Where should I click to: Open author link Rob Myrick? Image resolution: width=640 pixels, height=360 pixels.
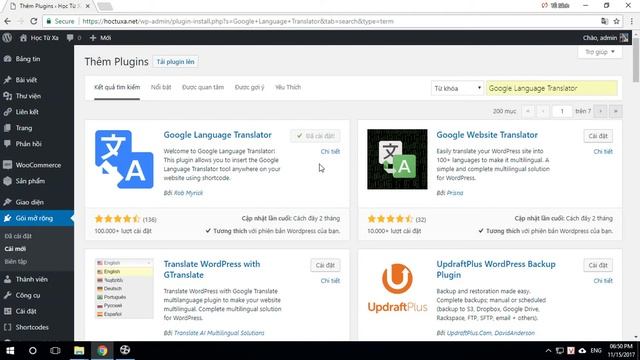tap(188, 193)
